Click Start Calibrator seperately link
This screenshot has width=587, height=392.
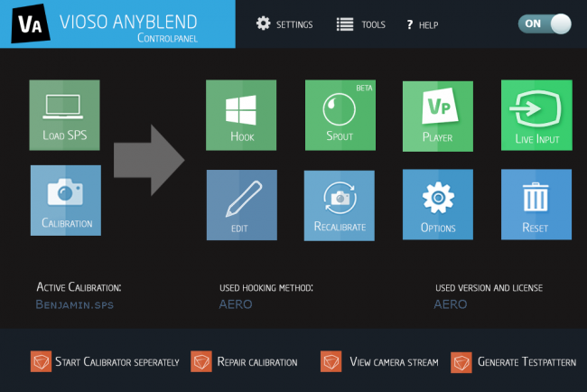click(x=117, y=361)
